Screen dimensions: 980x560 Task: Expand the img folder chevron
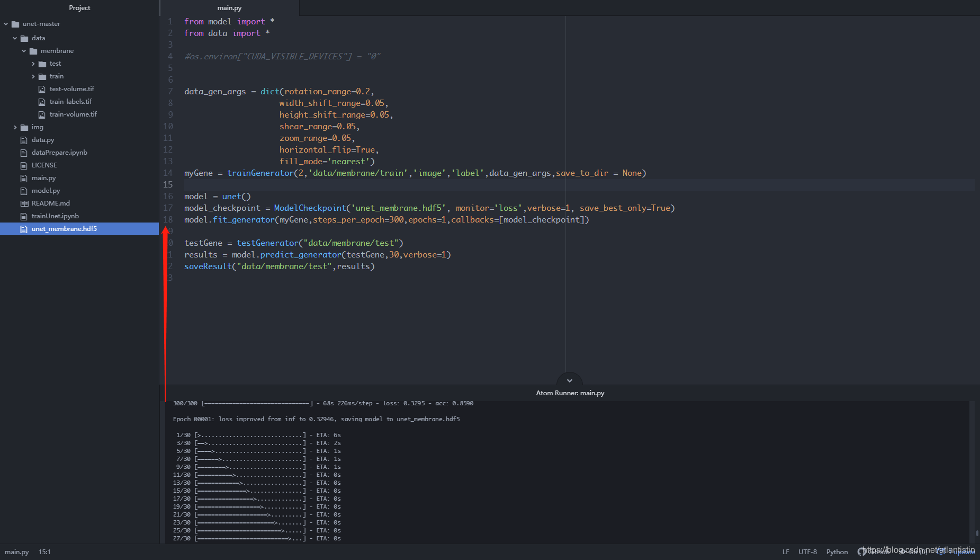tap(15, 127)
